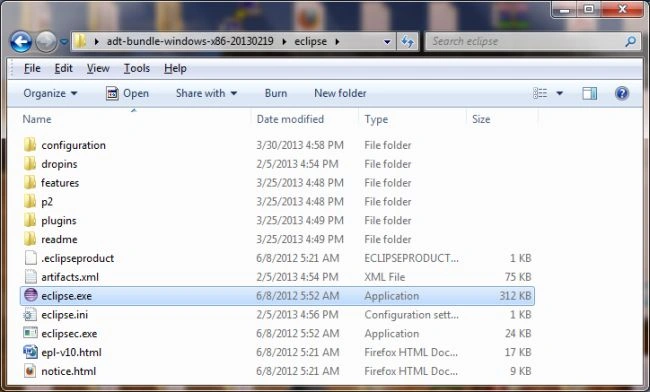Click the XML File type cell
650x392 pixels.
(384, 277)
